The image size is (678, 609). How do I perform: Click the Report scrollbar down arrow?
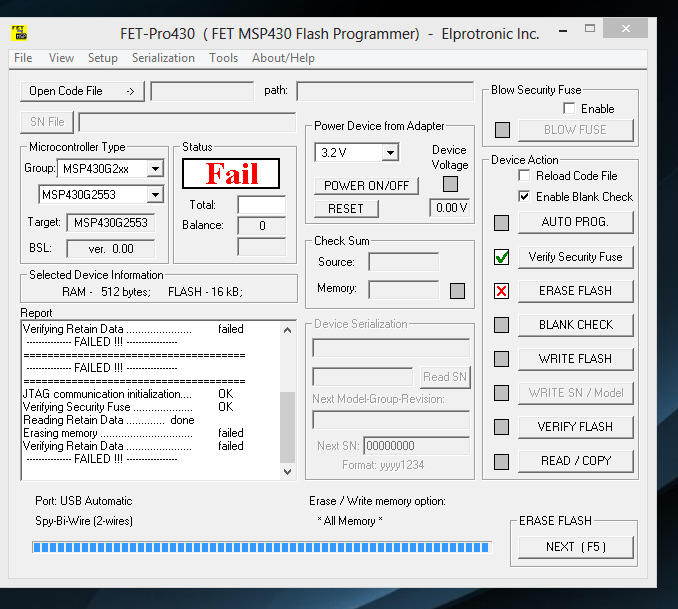coord(288,472)
